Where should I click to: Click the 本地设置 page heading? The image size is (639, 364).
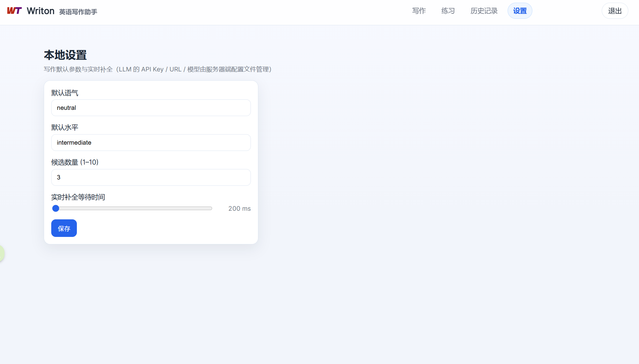click(65, 55)
